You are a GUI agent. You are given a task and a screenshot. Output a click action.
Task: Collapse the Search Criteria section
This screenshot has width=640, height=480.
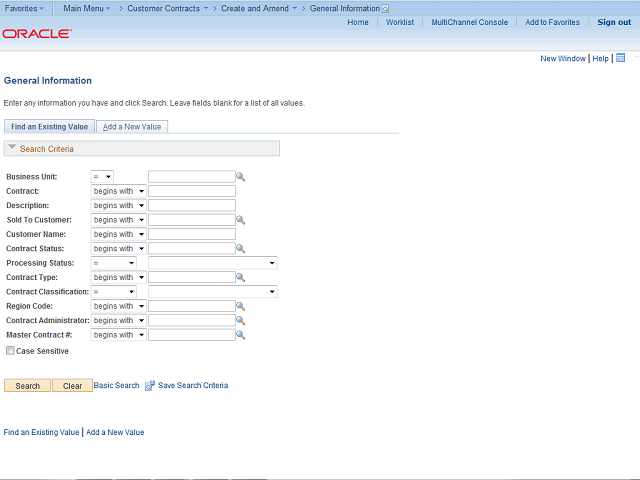11,148
